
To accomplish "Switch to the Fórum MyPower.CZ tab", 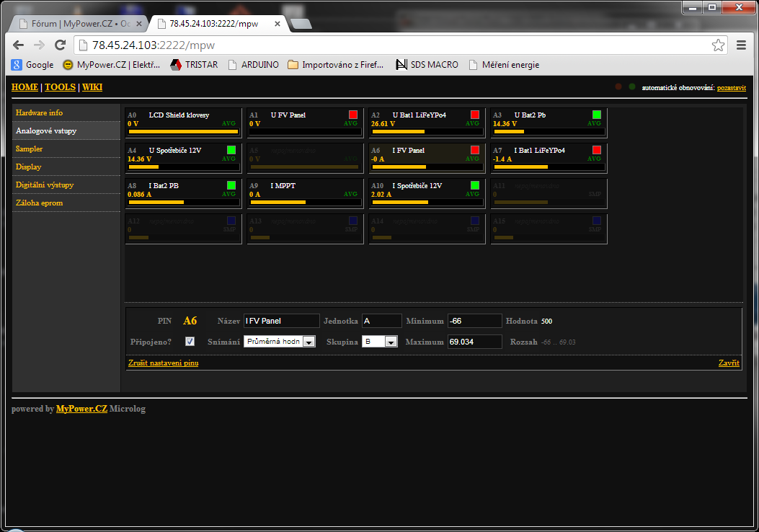I will tap(77, 24).
